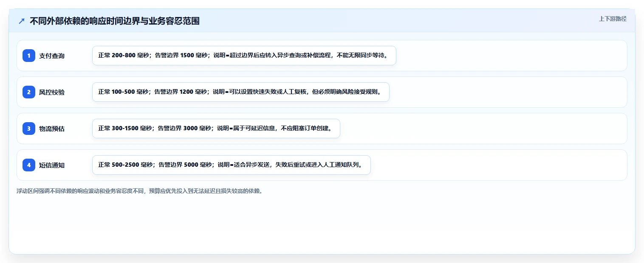Click the 上下游路径 label in the header
The width and height of the screenshot is (644, 263).
613,19
